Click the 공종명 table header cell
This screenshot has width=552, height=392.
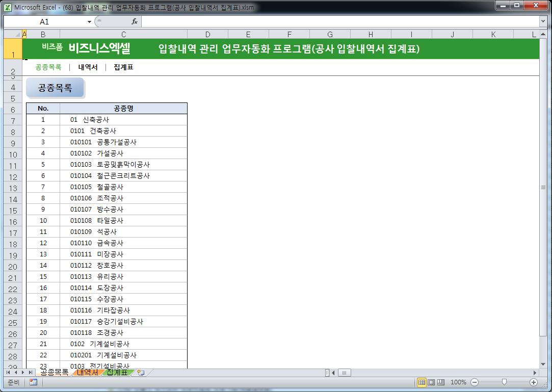click(x=123, y=109)
